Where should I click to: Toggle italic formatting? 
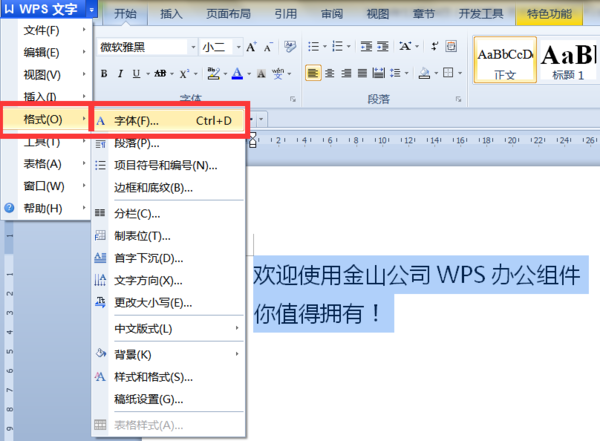pyautogui.click(x=120, y=74)
